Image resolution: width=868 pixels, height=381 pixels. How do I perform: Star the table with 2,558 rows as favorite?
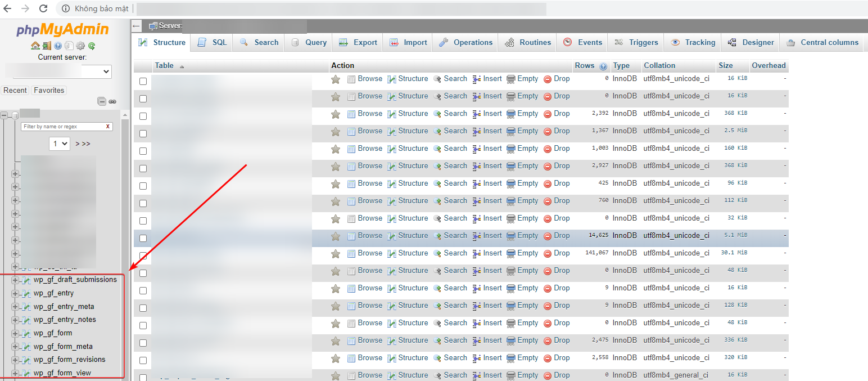pos(336,358)
